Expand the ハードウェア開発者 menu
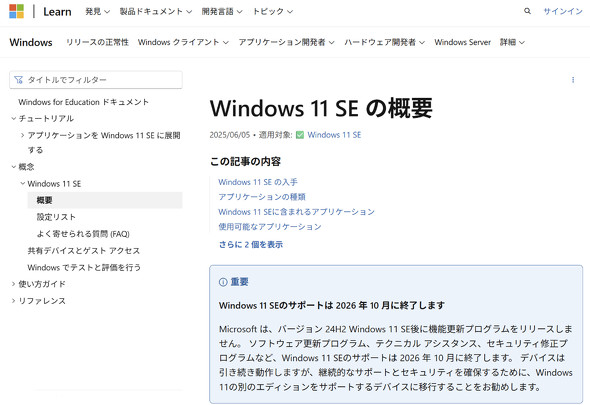Screen dimensions: 590x405 click(385, 42)
